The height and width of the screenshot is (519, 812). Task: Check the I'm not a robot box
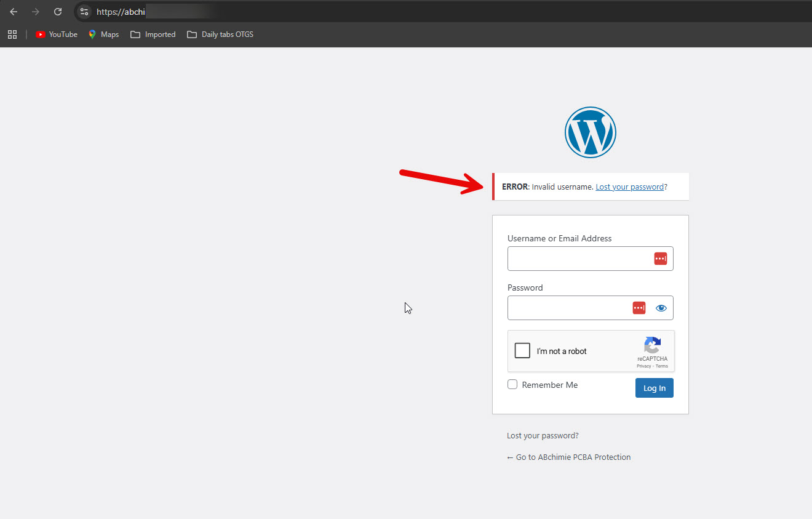coord(522,351)
